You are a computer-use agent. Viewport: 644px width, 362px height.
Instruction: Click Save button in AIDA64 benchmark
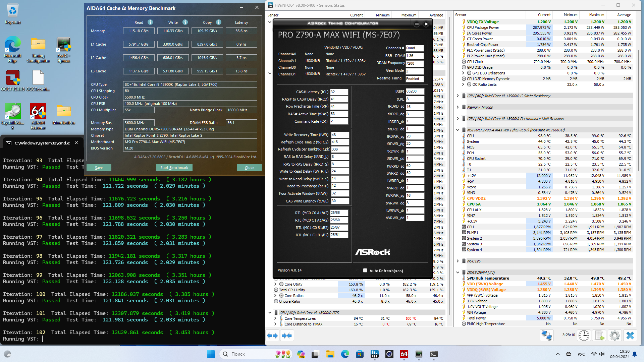pyautogui.click(x=99, y=168)
